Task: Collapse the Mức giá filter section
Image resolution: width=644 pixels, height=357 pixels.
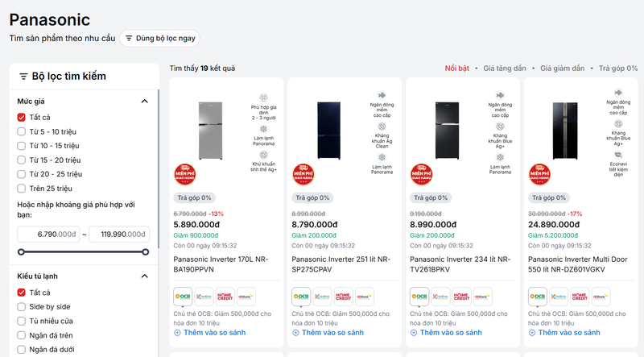Action: point(145,102)
